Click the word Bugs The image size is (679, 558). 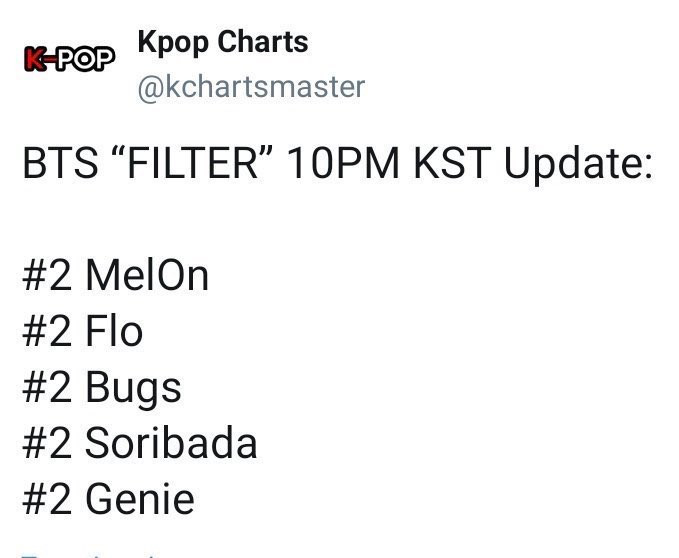pos(133,389)
